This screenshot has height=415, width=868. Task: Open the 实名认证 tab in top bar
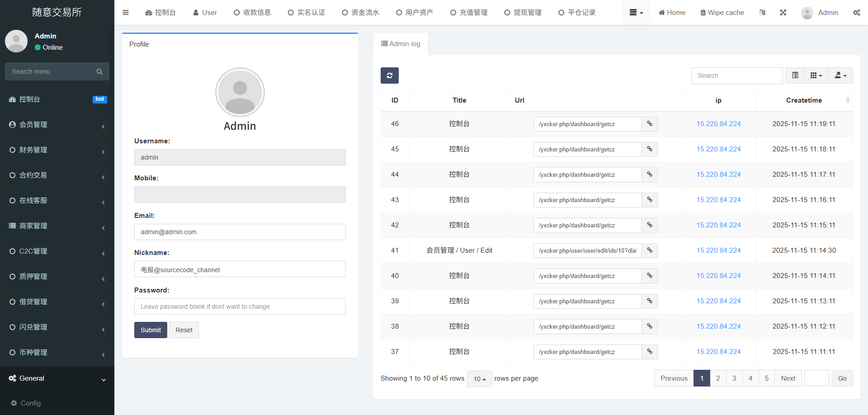coord(307,13)
